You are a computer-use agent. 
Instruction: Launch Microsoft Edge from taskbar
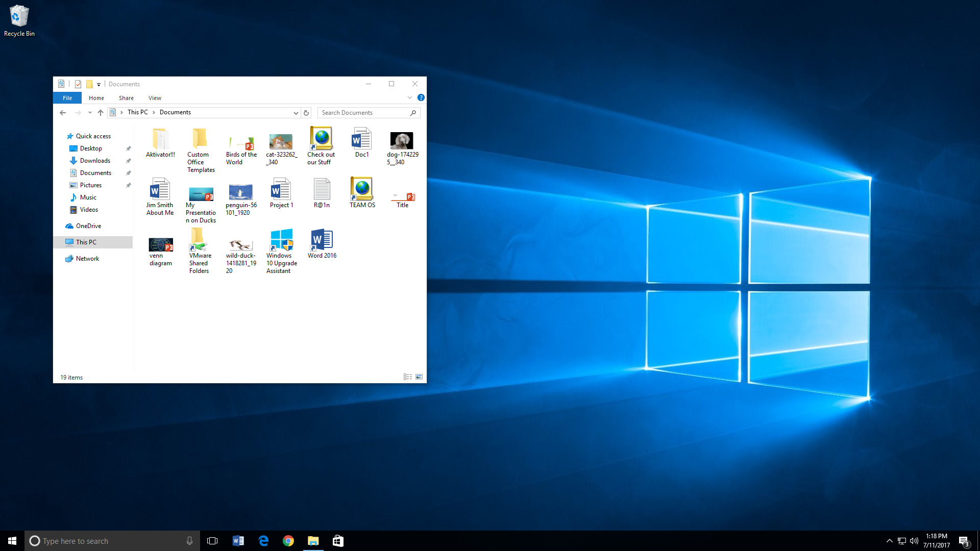(x=263, y=541)
